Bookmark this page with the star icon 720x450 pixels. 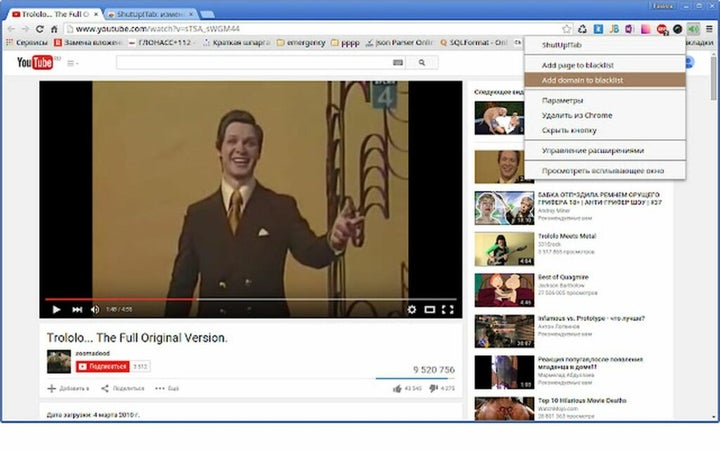click(567, 29)
